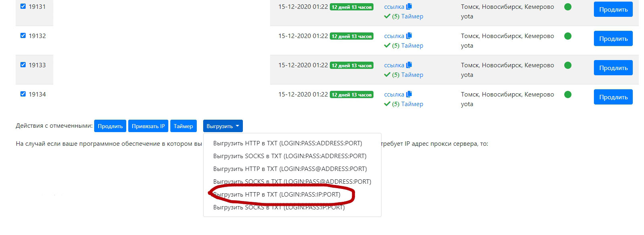Click green status indicator in row 19133
The height and width of the screenshot is (235, 644).
click(567, 65)
